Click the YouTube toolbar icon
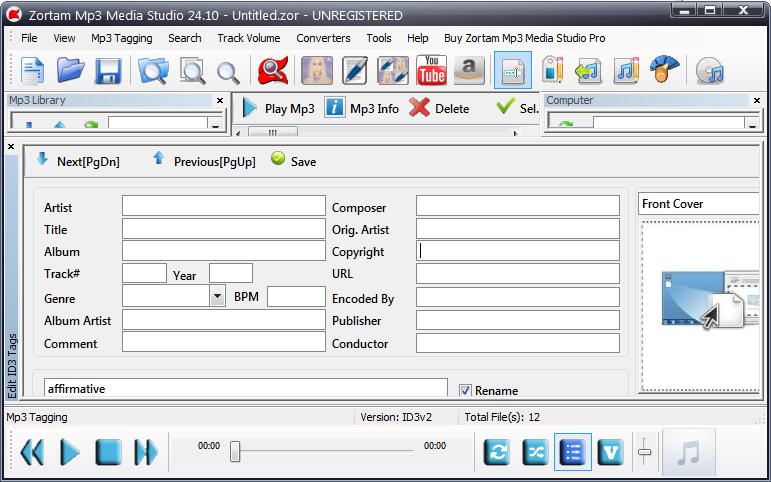This screenshot has width=771, height=482. coord(431,70)
